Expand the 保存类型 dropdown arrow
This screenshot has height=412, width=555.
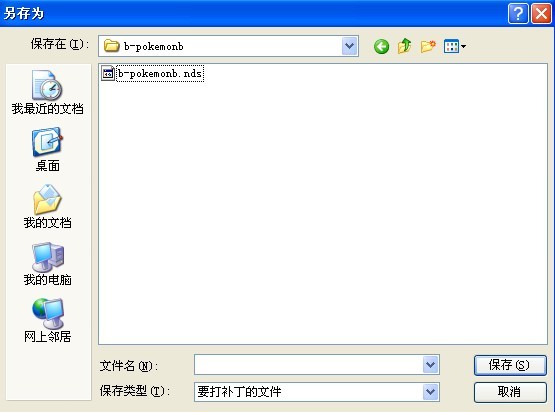(430, 392)
